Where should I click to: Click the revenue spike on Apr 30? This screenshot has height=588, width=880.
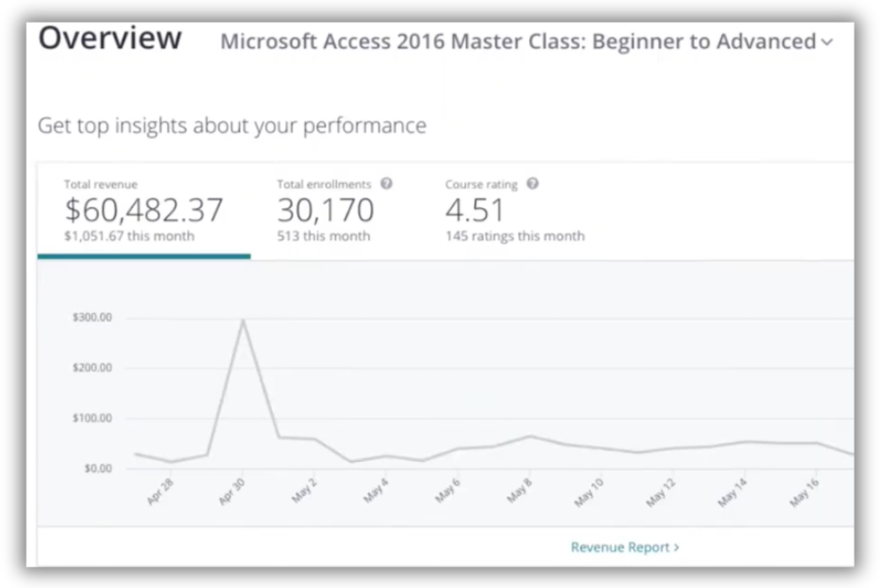(x=243, y=321)
